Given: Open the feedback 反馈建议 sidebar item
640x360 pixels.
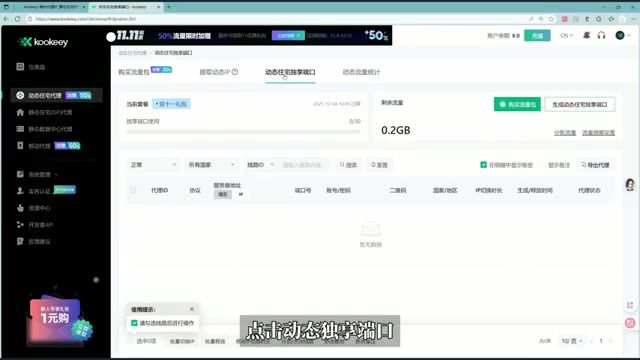Looking at the screenshot, I should tap(33, 242).
